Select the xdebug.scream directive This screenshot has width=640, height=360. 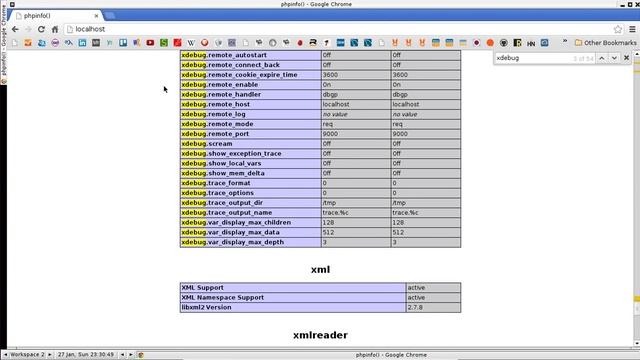(207, 144)
